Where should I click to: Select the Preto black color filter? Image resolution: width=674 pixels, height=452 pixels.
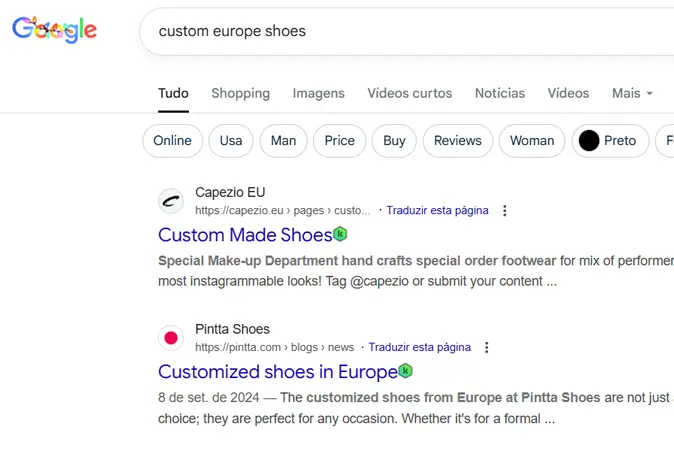click(609, 141)
